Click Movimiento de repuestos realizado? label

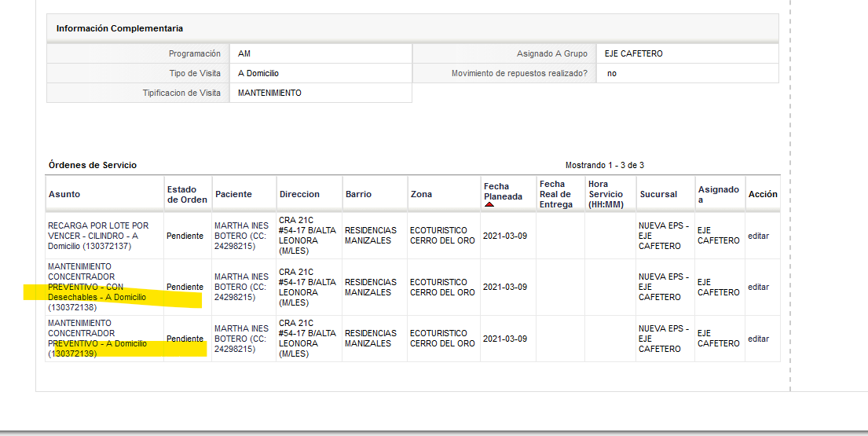[519, 73]
